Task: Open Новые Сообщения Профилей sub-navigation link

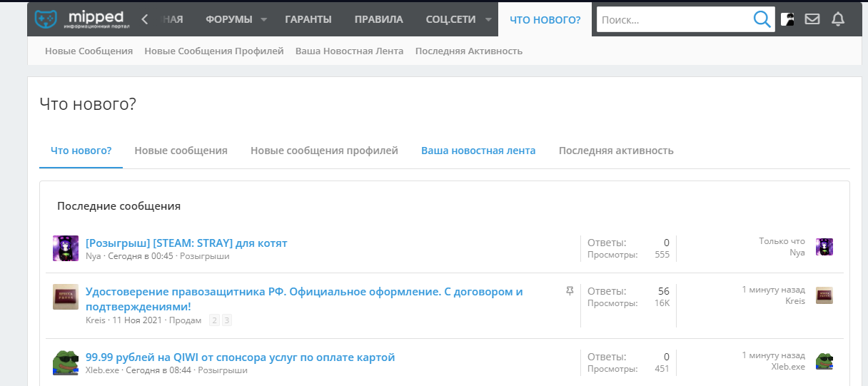Action: [x=214, y=51]
